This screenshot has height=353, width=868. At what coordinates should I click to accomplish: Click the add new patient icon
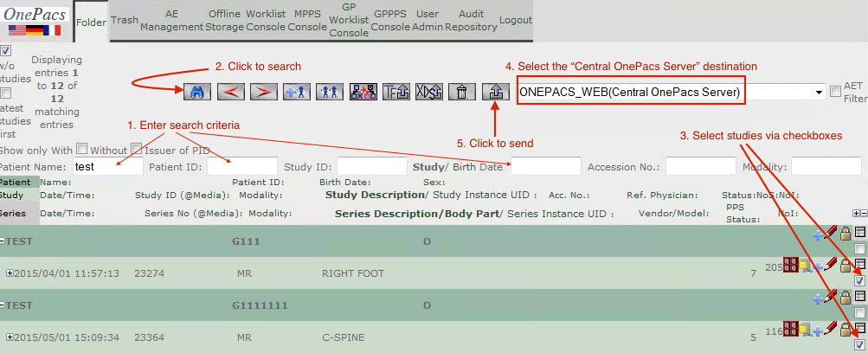(297, 92)
